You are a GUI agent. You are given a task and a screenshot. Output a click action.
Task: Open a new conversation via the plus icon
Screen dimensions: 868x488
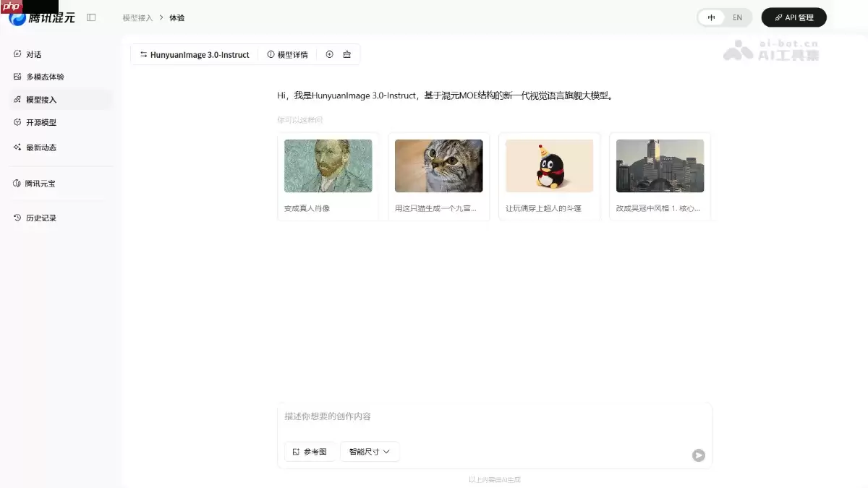click(329, 54)
